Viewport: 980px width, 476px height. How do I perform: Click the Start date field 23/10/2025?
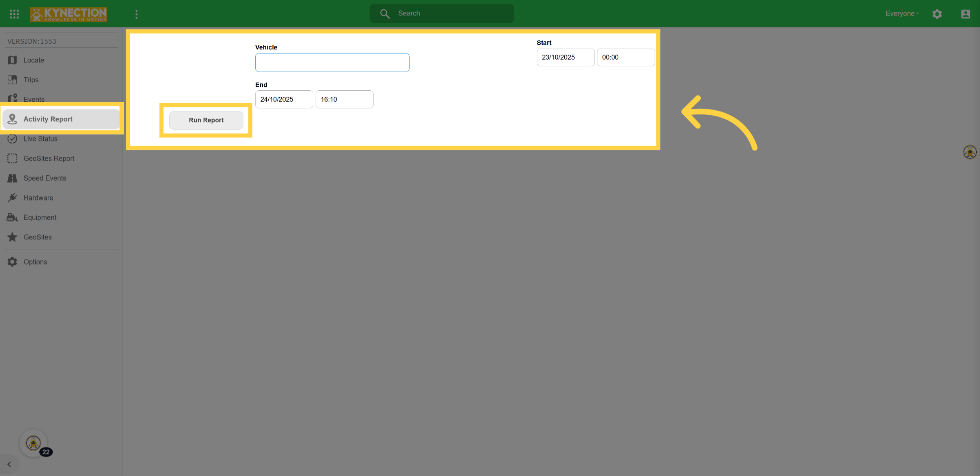(566, 57)
